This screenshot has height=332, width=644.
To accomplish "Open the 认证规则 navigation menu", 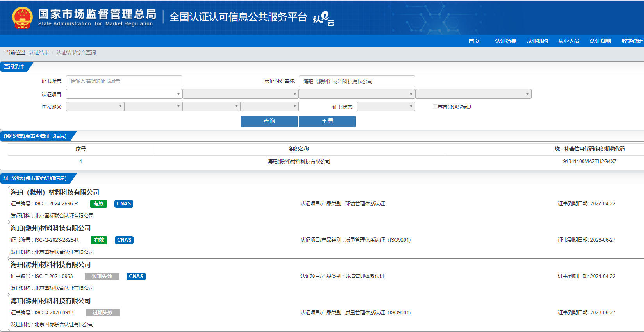I will click(x=600, y=41).
